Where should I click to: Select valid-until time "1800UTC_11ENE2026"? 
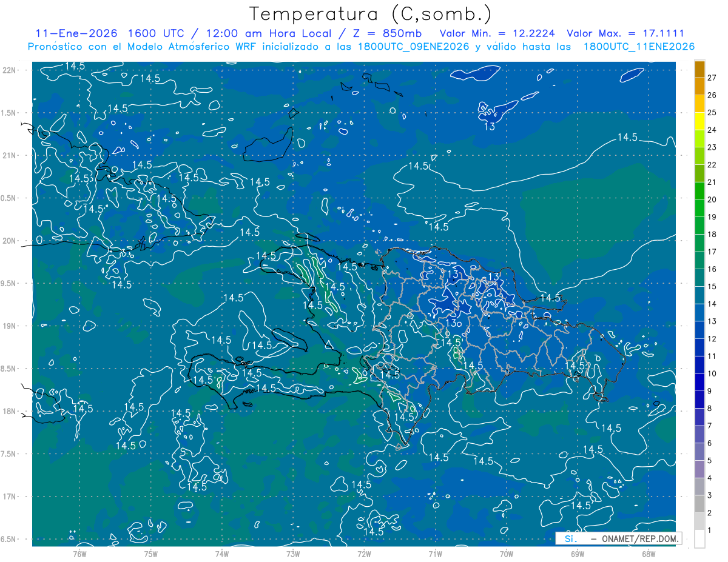(639, 47)
